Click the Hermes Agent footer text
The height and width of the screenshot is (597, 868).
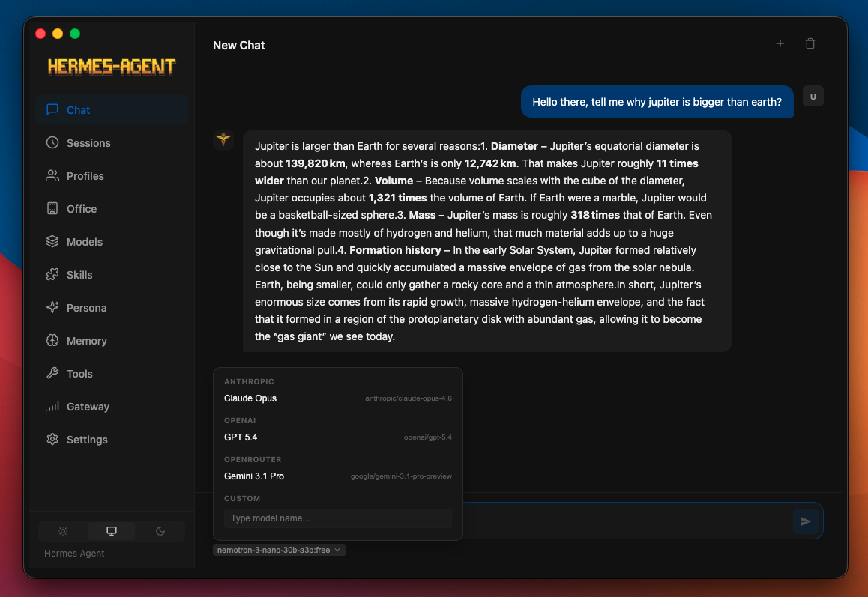(74, 554)
